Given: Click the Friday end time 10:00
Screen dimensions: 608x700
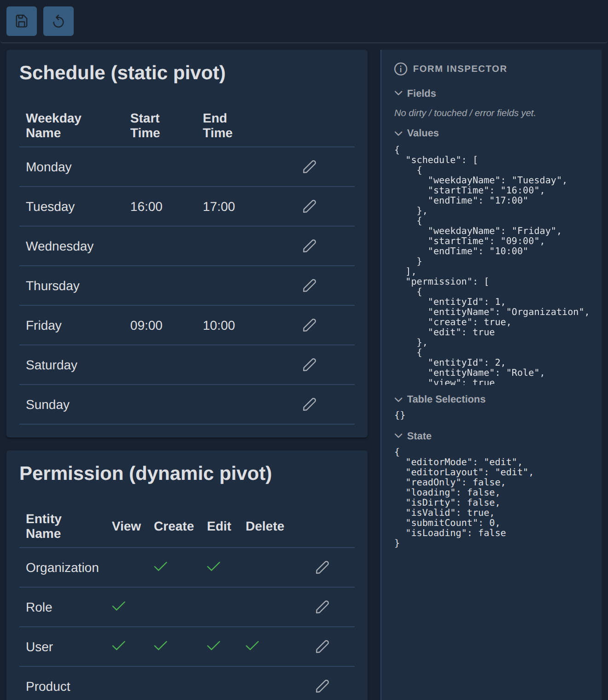Looking at the screenshot, I should (219, 325).
